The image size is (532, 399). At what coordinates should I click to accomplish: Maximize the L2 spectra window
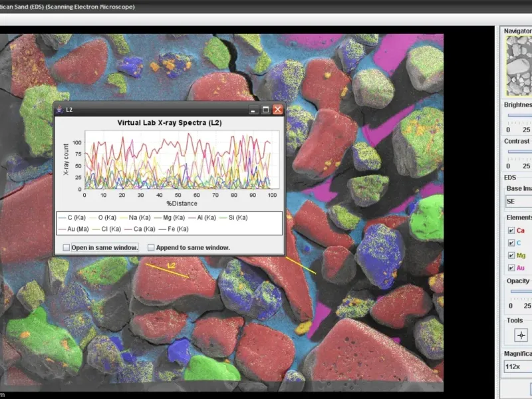click(265, 110)
